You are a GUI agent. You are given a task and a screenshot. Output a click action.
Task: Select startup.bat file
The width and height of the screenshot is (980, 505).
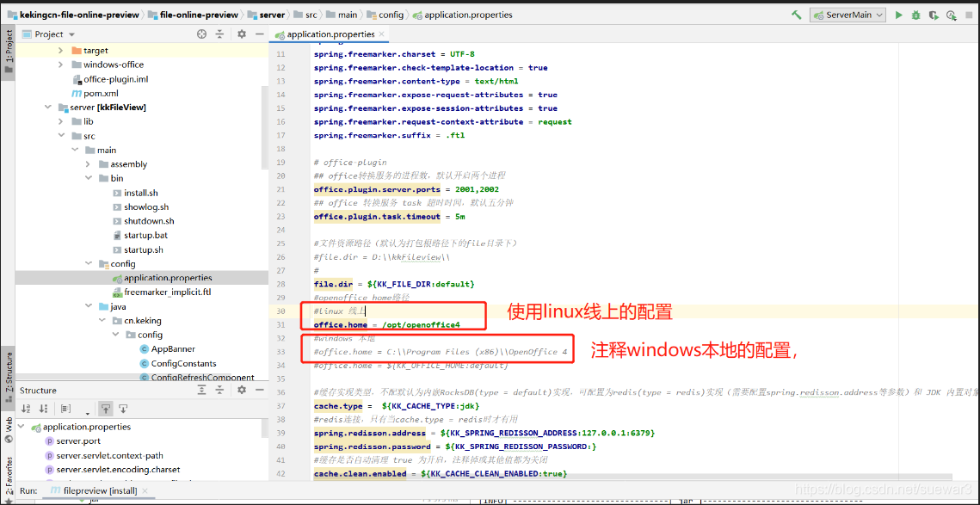140,236
